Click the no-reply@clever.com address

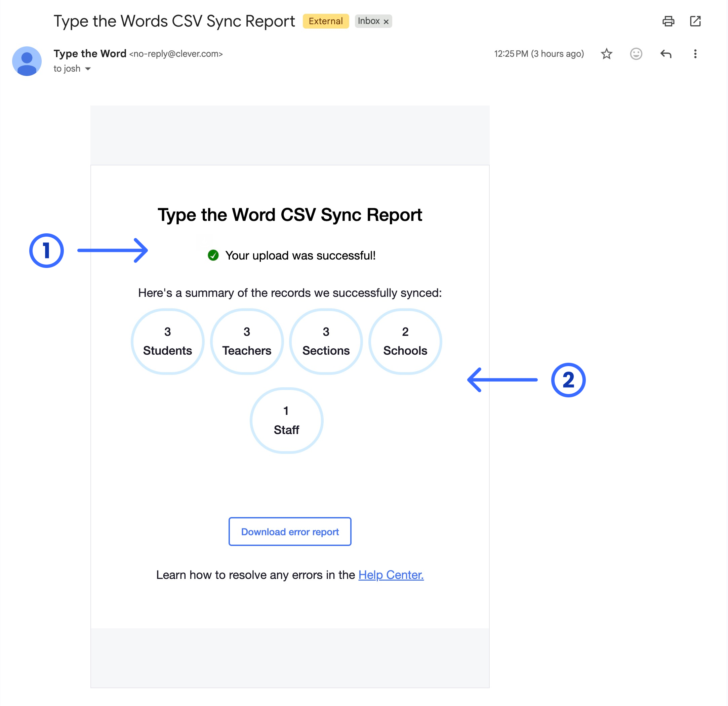pos(176,54)
